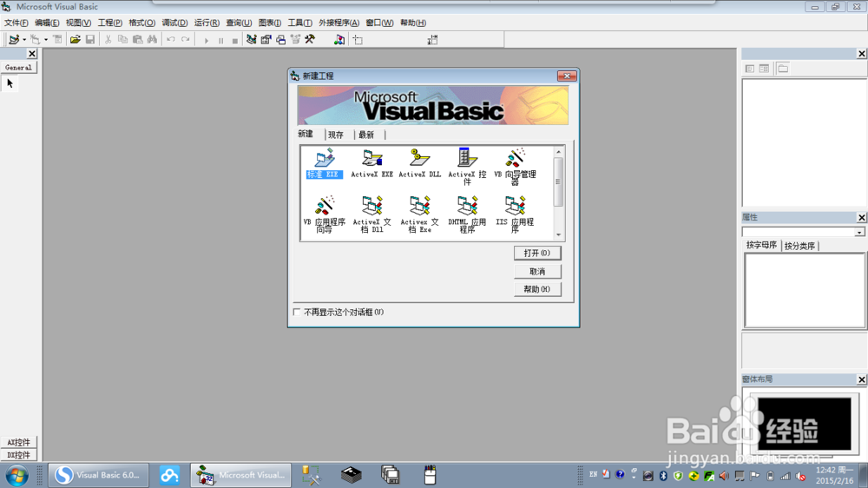
Task: Open the Project Explorer toolbar icon
Action: 252,39
